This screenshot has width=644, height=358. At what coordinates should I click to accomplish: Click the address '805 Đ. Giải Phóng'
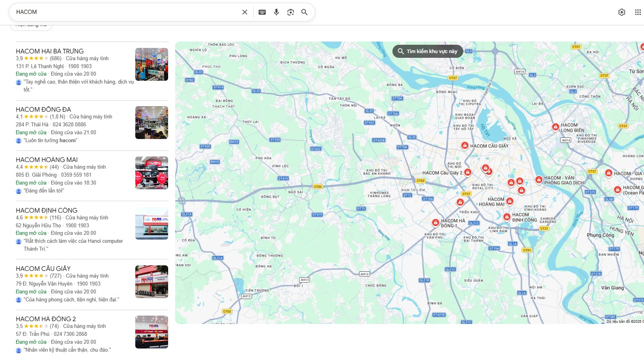[x=36, y=175]
